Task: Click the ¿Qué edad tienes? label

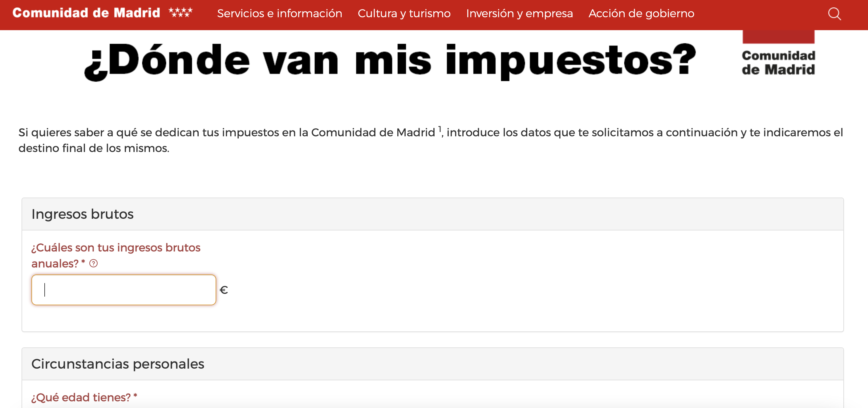Action: pyautogui.click(x=84, y=397)
